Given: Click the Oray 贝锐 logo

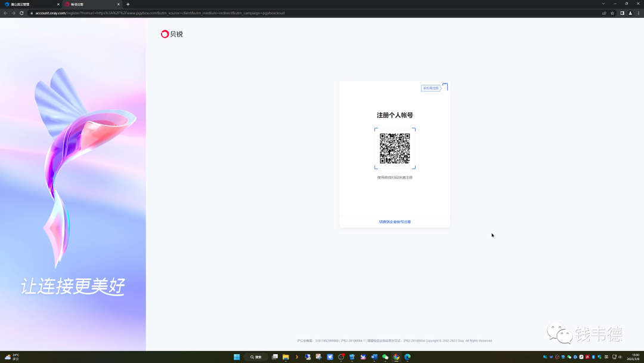Looking at the screenshot, I should point(172,34).
